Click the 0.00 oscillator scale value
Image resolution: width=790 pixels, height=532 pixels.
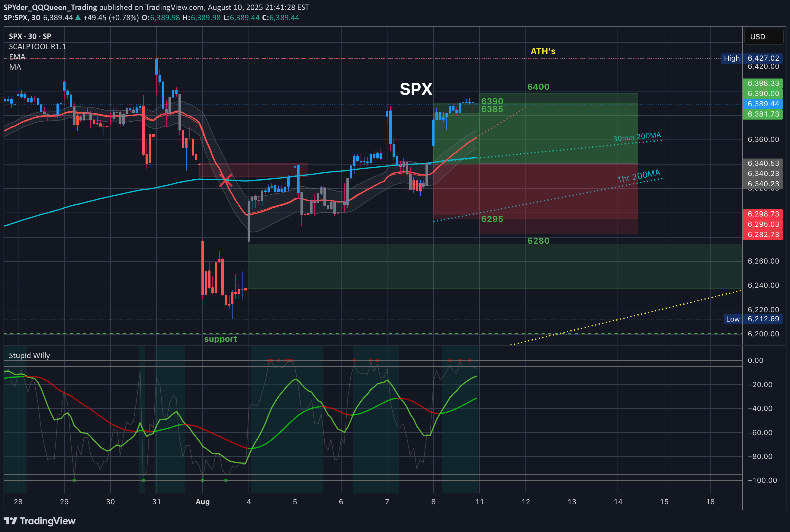pos(755,360)
